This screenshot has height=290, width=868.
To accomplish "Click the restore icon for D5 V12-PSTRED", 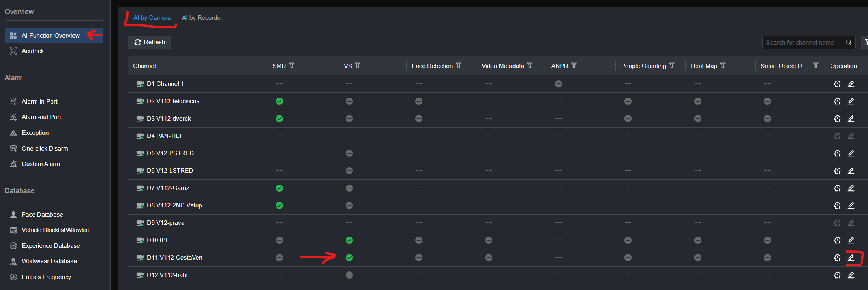I will pyautogui.click(x=837, y=153).
